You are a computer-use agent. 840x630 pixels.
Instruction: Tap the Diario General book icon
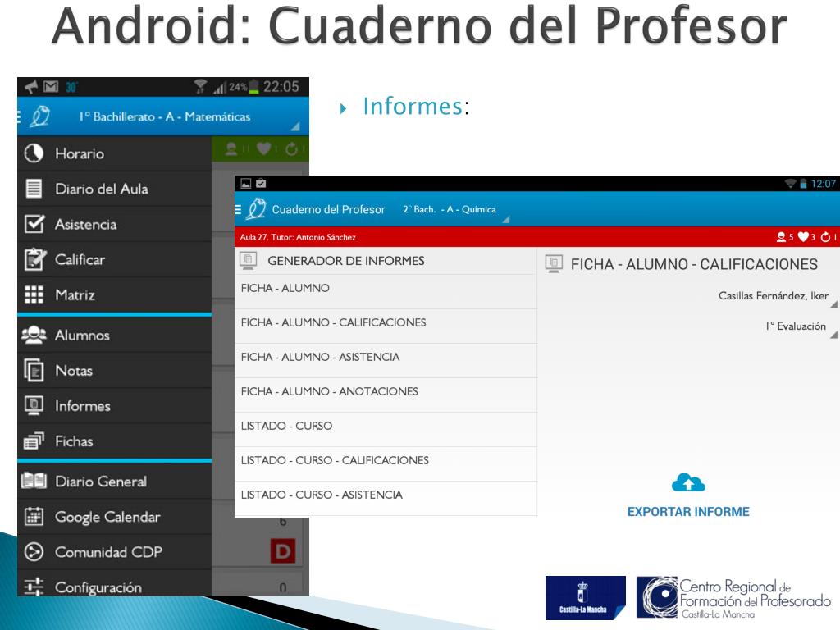click(x=34, y=481)
